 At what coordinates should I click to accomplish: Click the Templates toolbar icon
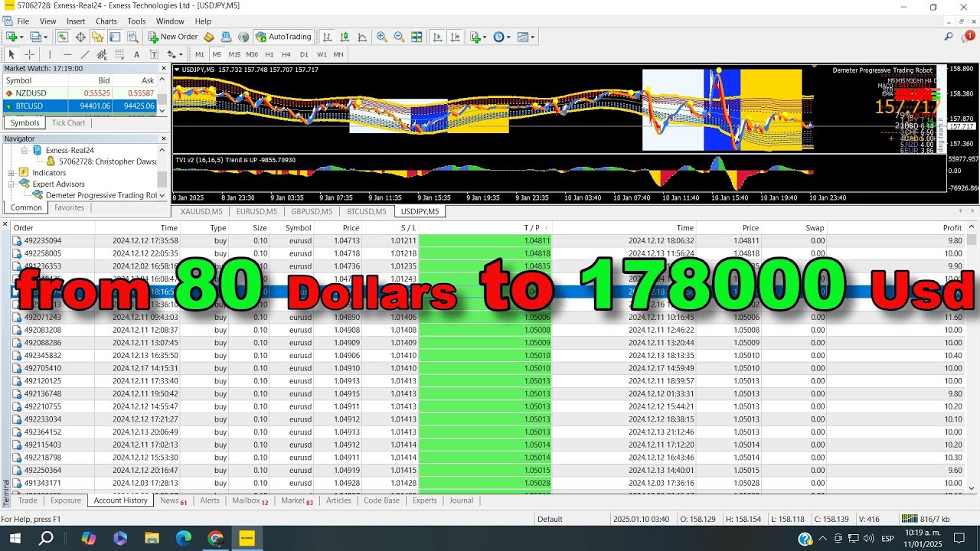[x=523, y=37]
